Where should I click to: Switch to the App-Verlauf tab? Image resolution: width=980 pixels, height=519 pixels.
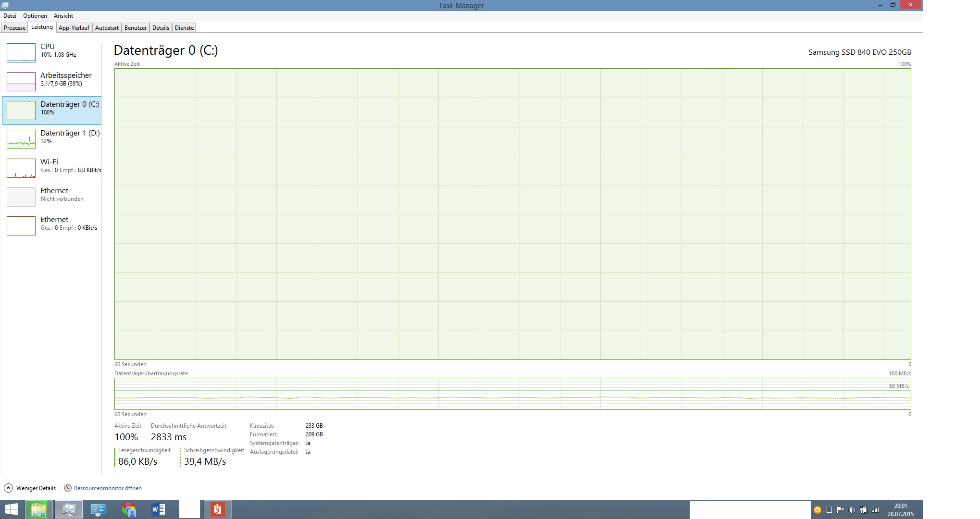coord(74,28)
